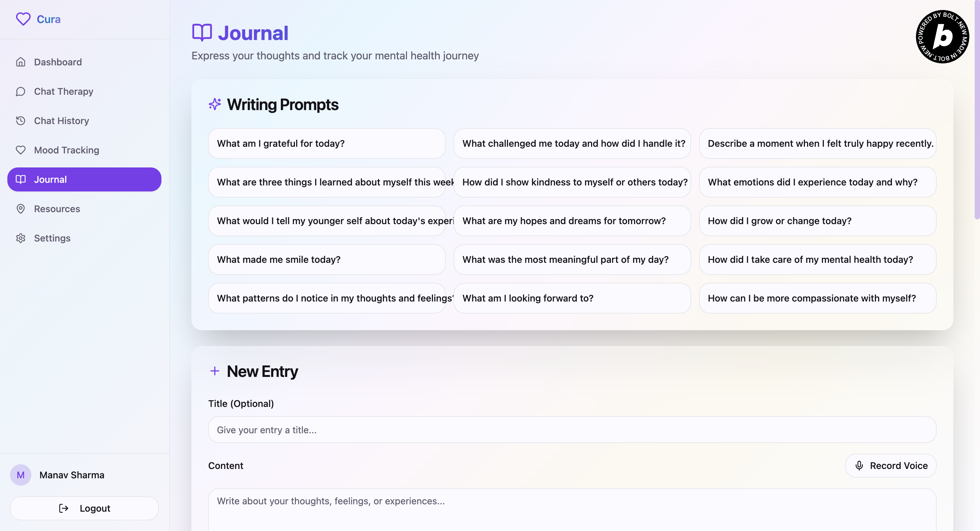Click the M user avatar
The height and width of the screenshot is (531, 980).
pyautogui.click(x=21, y=475)
